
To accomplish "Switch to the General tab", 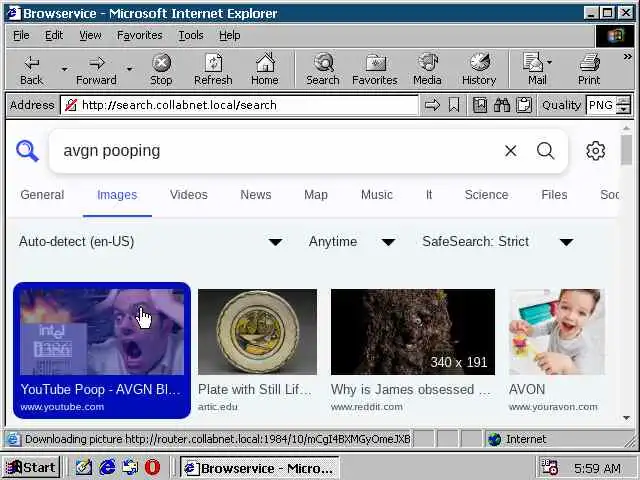I will 42,195.
